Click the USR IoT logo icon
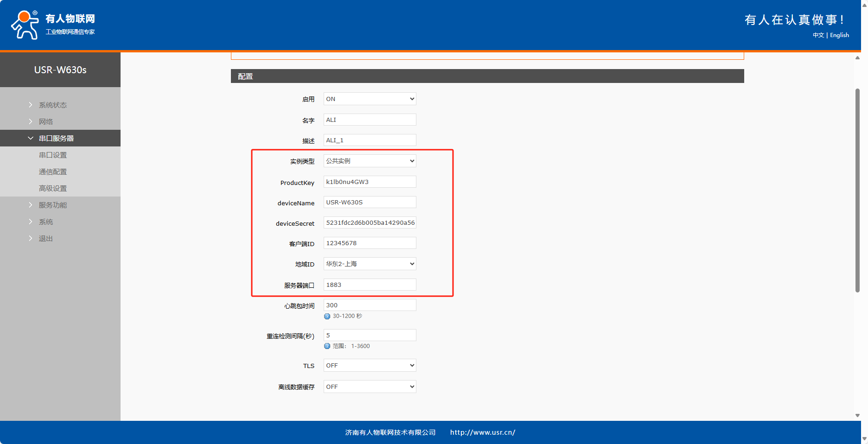 pyautogui.click(x=25, y=25)
